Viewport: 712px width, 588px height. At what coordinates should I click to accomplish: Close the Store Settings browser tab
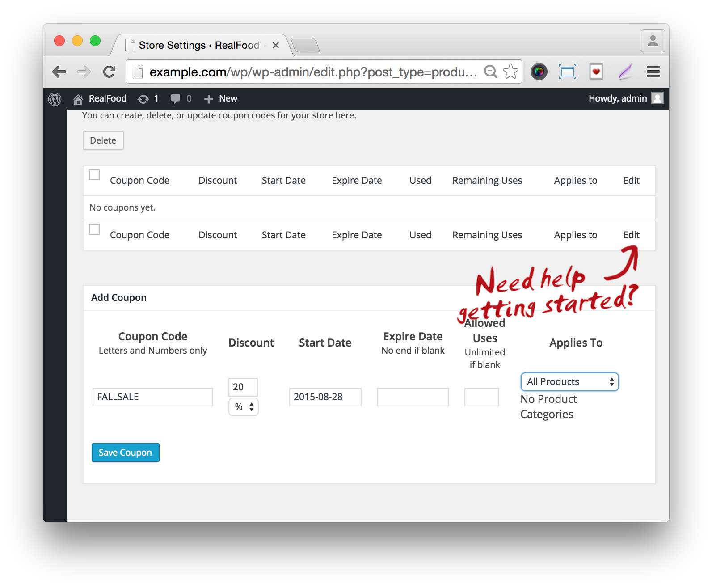coord(276,45)
